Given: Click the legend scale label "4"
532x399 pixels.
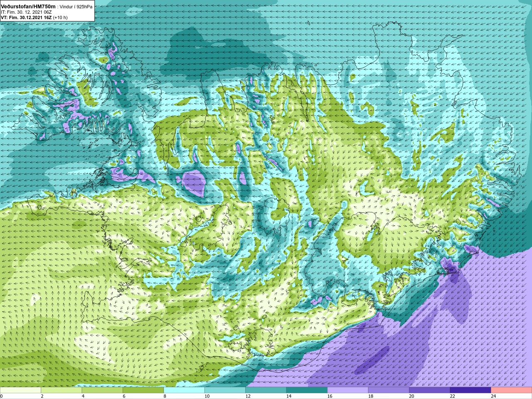Looking at the screenshot, I should (x=83, y=396).
